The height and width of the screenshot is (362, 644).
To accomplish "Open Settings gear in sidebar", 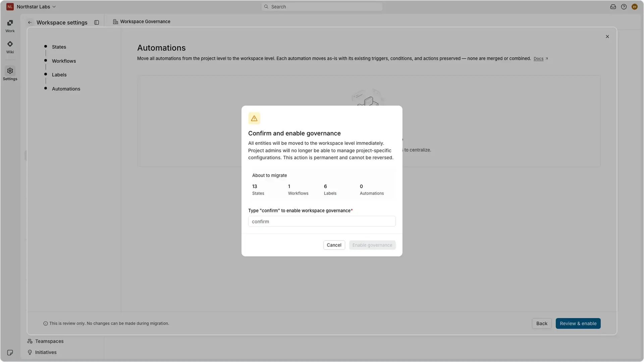I will click(10, 71).
